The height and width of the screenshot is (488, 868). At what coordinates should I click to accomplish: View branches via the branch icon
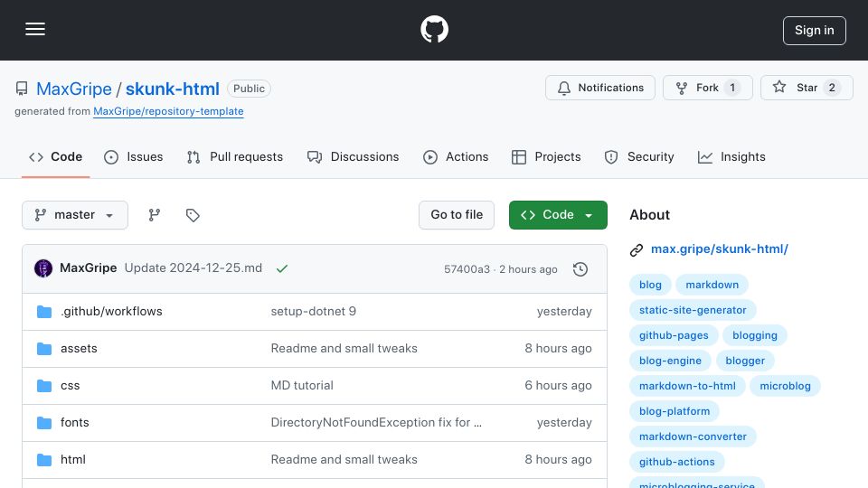tap(155, 215)
